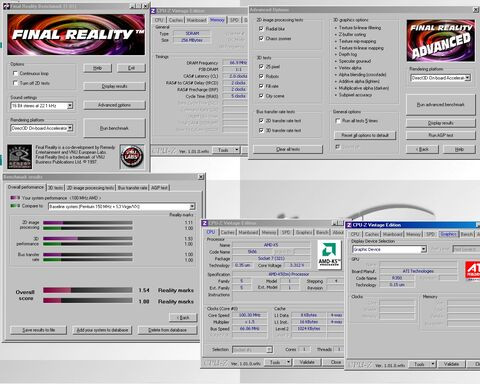Click the 2D image processing purple progress bar
Screen dimensions: 480x384
pyautogui.click(x=88, y=222)
